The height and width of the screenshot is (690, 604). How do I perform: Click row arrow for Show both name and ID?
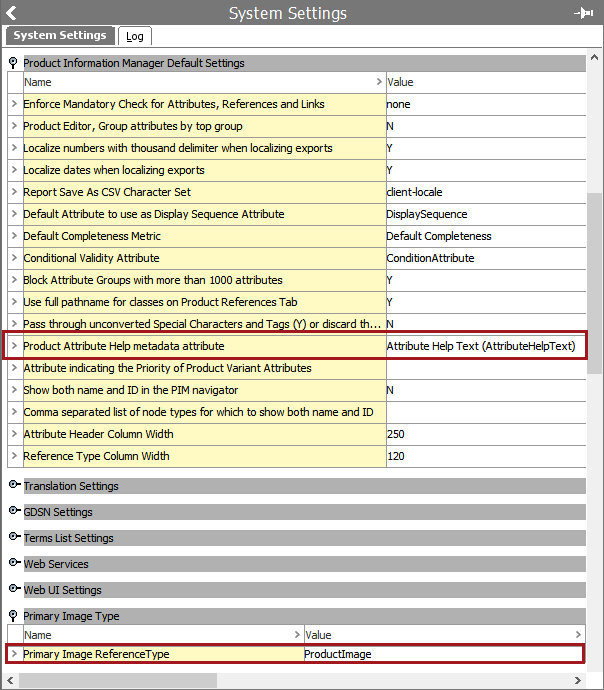(x=15, y=390)
